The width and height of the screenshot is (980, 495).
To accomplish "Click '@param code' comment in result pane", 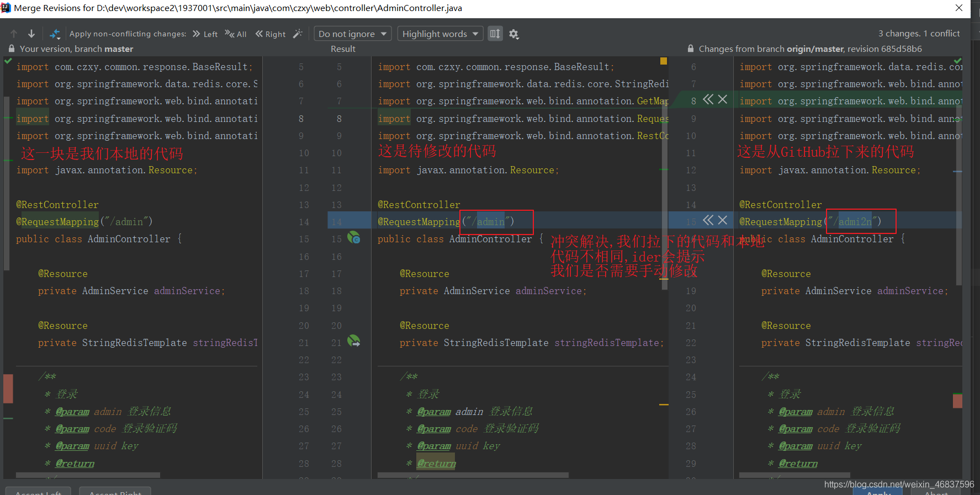I will (473, 429).
